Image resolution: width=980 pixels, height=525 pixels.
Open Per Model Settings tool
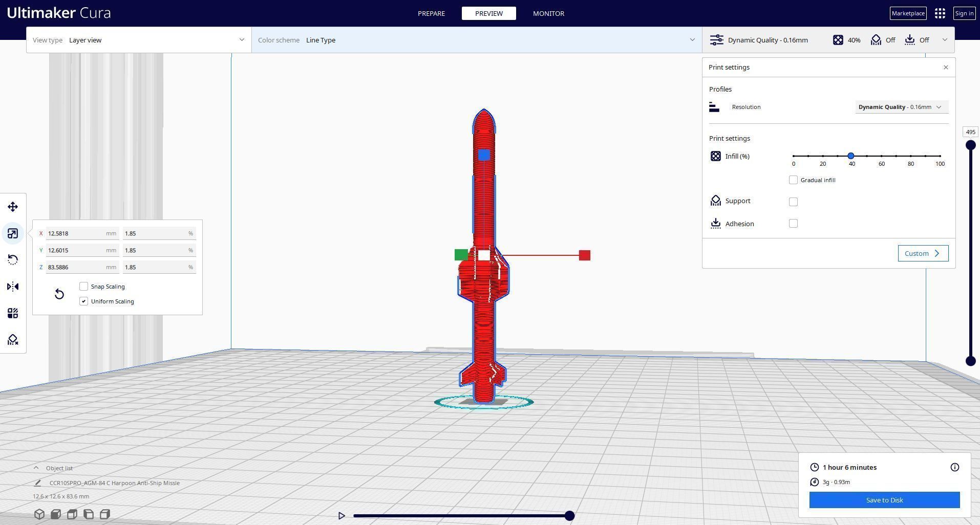13,313
